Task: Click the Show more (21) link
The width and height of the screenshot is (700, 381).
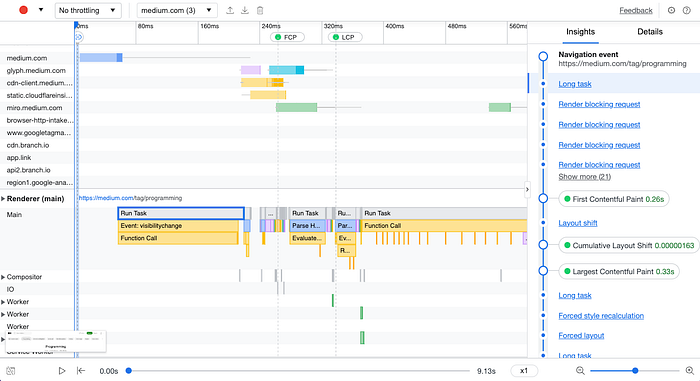Action: pos(584,177)
